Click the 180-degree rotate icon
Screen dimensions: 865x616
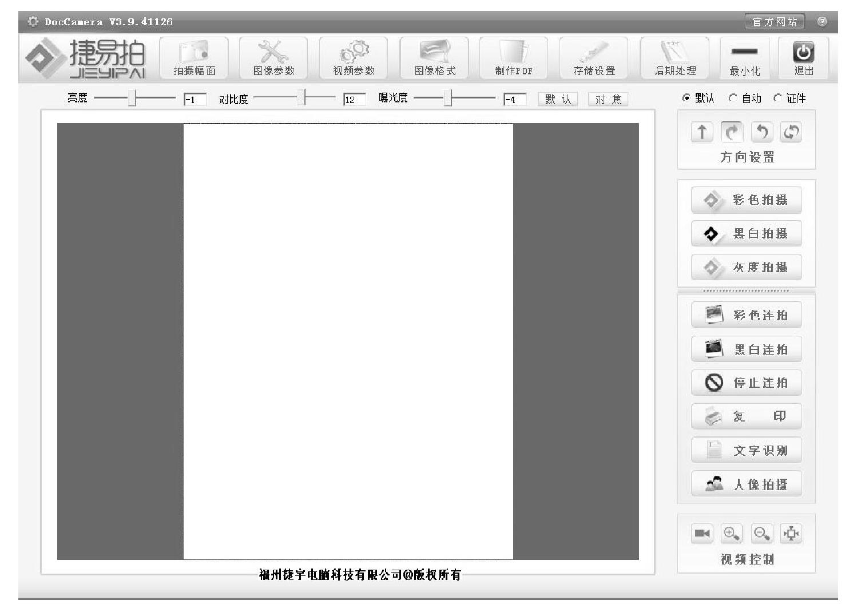[x=791, y=132]
